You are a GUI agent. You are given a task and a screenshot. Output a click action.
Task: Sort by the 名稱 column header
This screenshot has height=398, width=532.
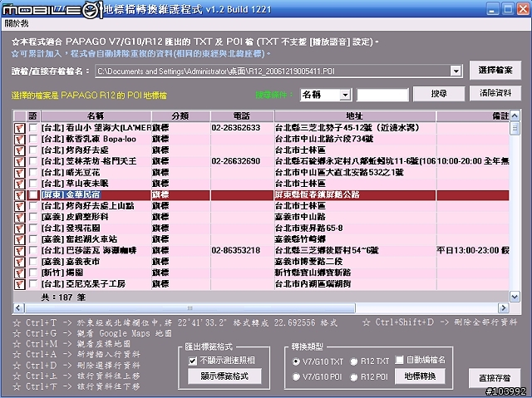(96, 116)
